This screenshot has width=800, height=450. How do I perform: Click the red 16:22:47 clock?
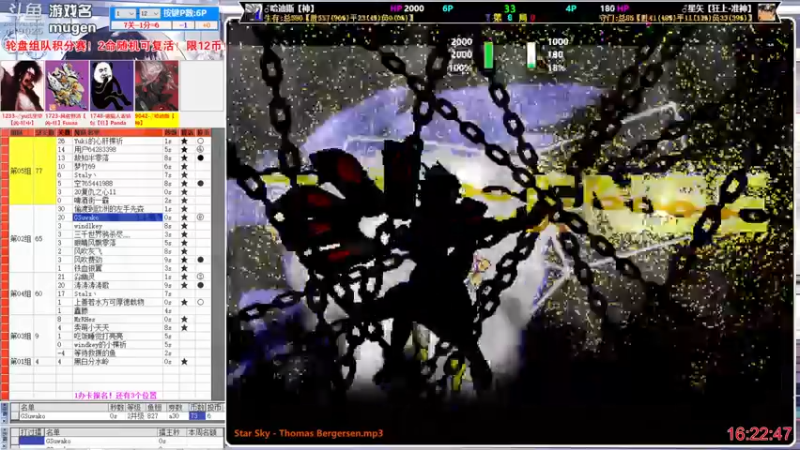(x=759, y=434)
